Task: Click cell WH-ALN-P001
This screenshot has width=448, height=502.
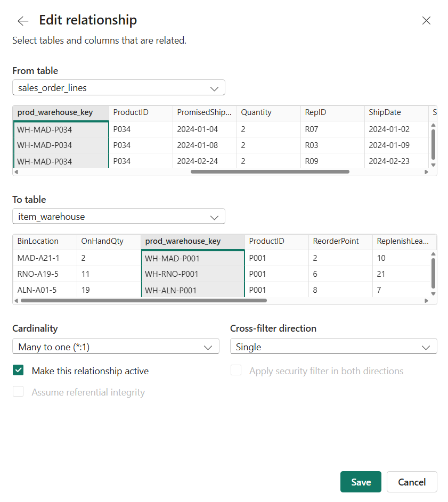Action: 193,290
